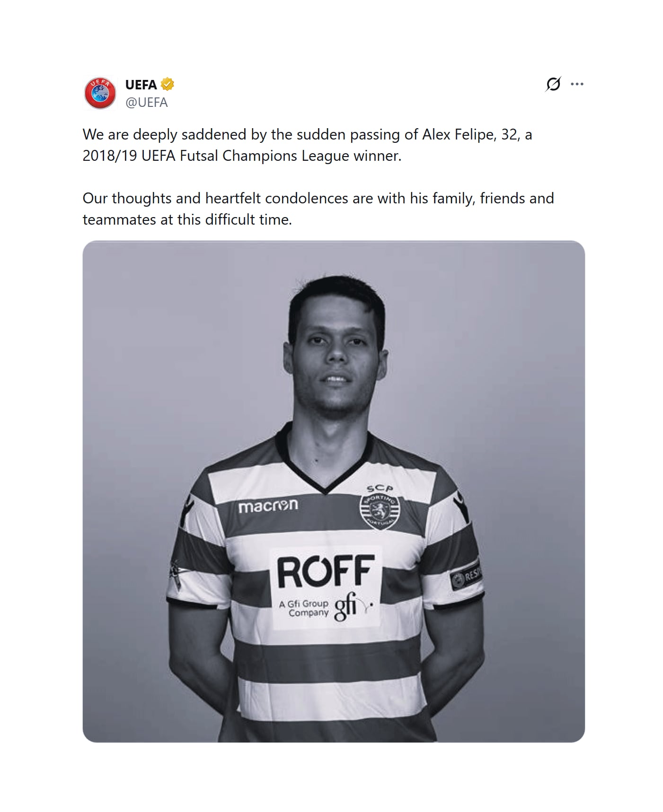
Task: Open the three-dot more options menu
Action: (577, 84)
